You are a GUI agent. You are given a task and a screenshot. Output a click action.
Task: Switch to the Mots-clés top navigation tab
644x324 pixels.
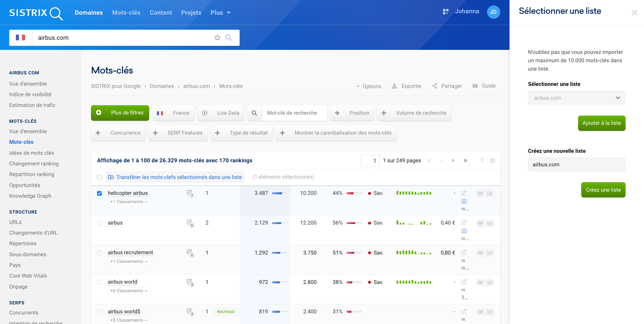(x=126, y=13)
